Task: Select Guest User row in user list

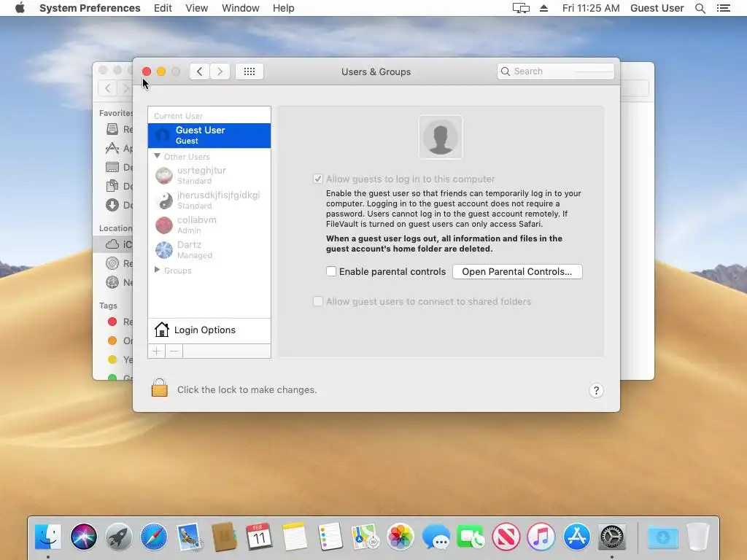Action: point(209,136)
